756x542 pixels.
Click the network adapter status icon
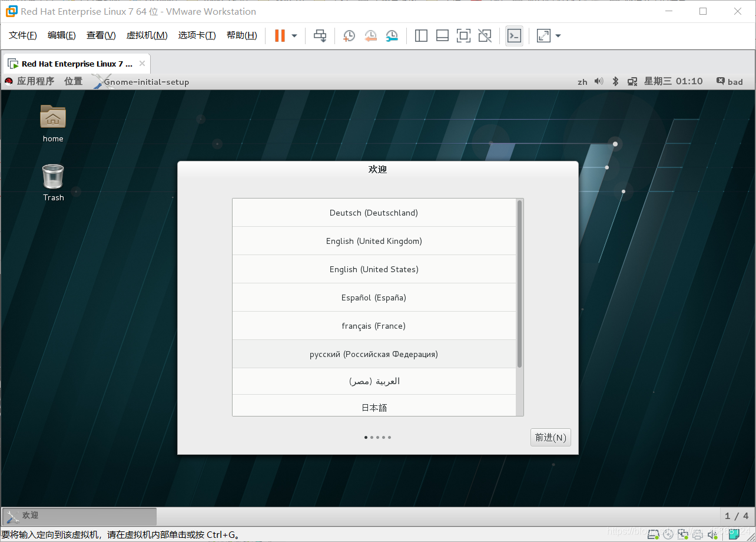683,534
